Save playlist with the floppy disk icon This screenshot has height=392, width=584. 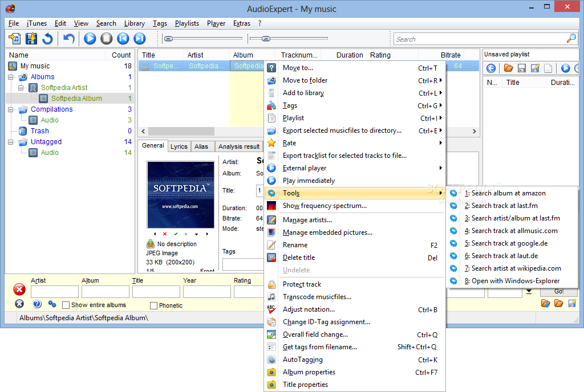click(522, 68)
